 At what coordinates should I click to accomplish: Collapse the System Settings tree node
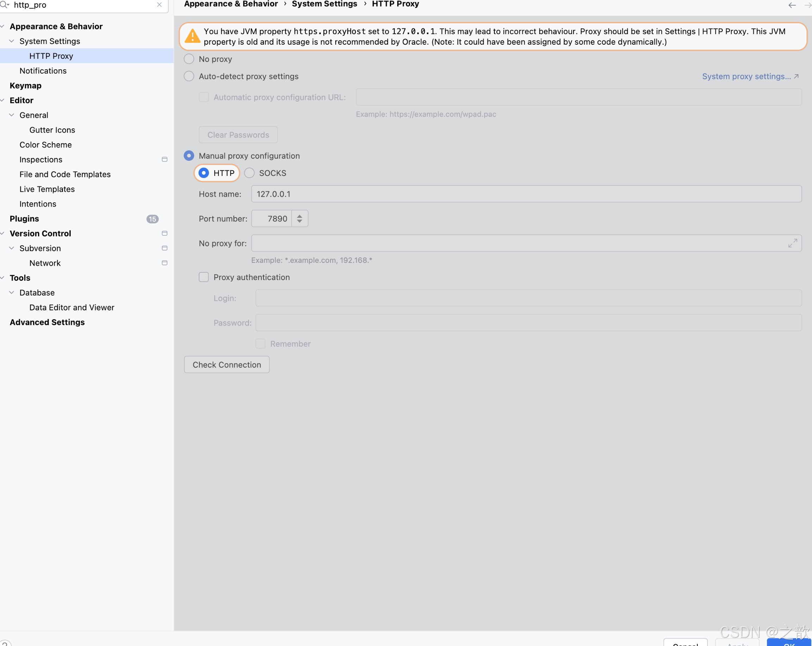click(x=12, y=41)
